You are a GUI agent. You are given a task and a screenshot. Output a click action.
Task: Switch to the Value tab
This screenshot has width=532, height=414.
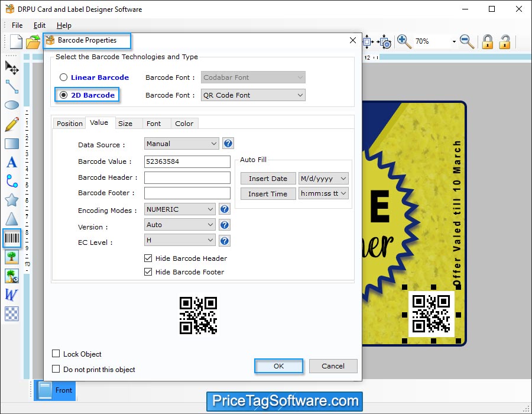[99, 122]
